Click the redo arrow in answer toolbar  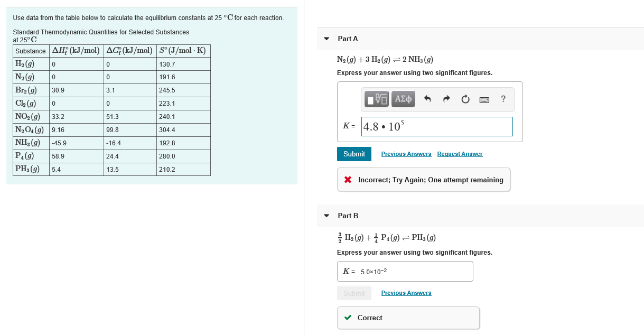[445, 99]
